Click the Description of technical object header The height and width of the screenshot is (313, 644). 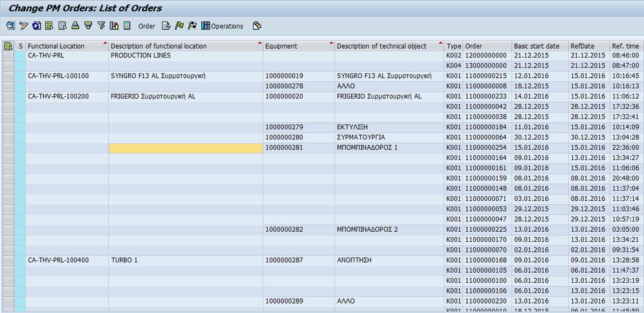coord(389,46)
